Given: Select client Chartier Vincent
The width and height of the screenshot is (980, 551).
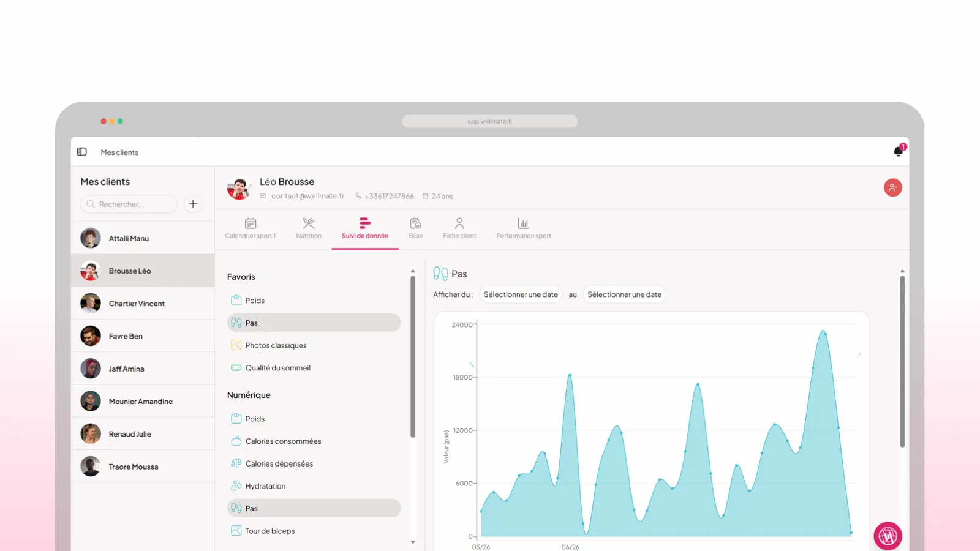Looking at the screenshot, I should pos(143,304).
